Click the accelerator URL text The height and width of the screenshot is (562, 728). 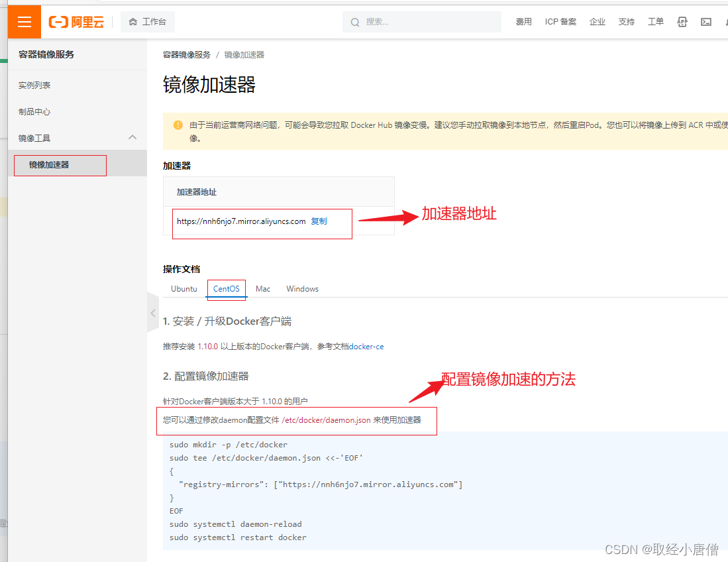241,221
